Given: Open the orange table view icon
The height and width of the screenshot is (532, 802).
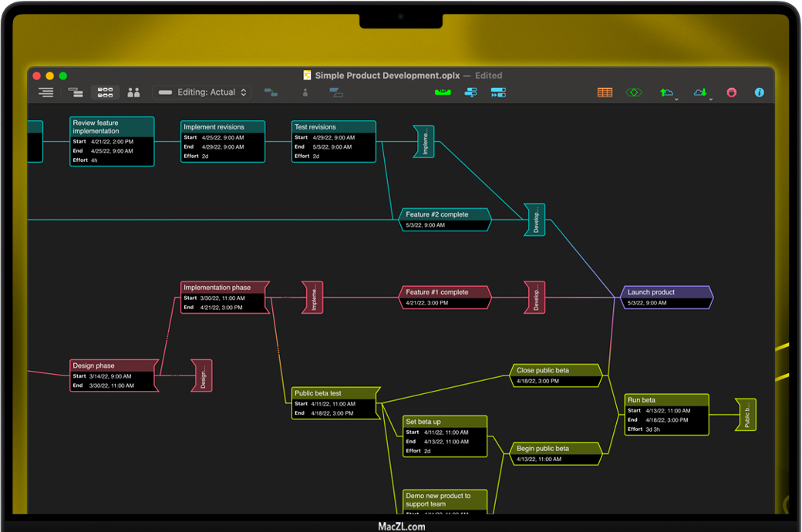Looking at the screenshot, I should tap(605, 93).
